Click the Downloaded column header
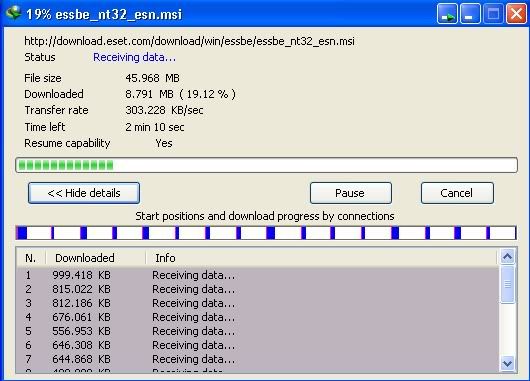 point(96,258)
